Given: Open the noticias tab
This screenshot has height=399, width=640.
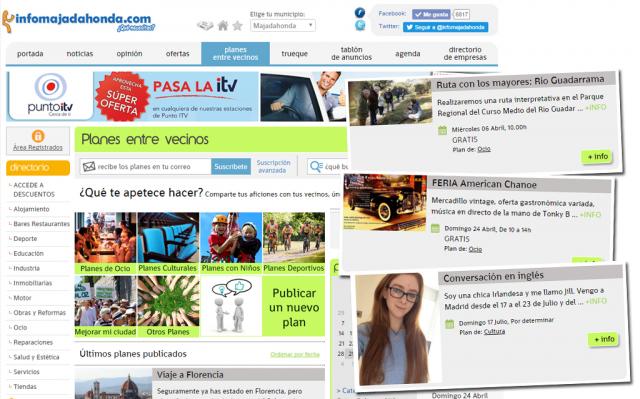Looking at the screenshot, I should coord(80,53).
